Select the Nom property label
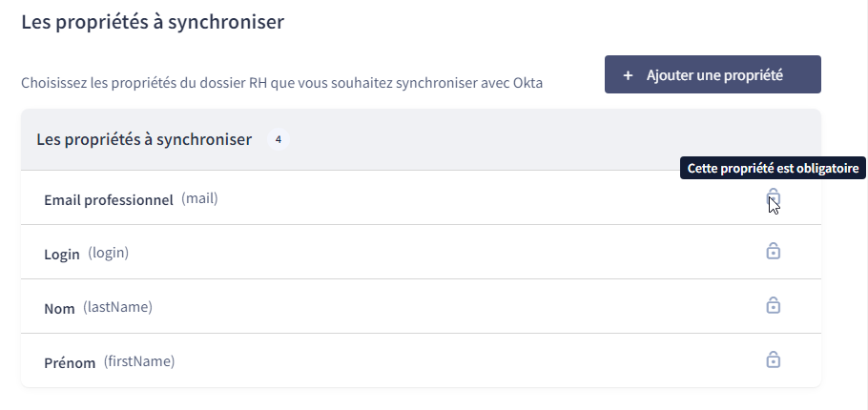The width and height of the screenshot is (868, 410). tap(59, 308)
